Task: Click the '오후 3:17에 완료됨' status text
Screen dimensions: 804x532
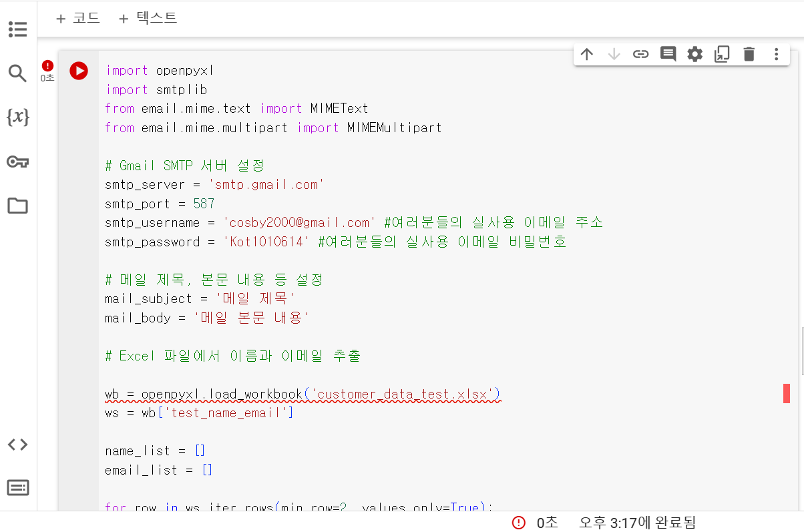Action: [637, 523]
